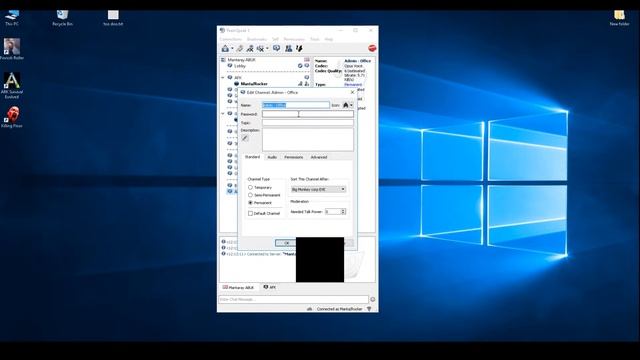
Task: Click the connection quality icon in status bar
Action: pyautogui.click(x=309, y=309)
